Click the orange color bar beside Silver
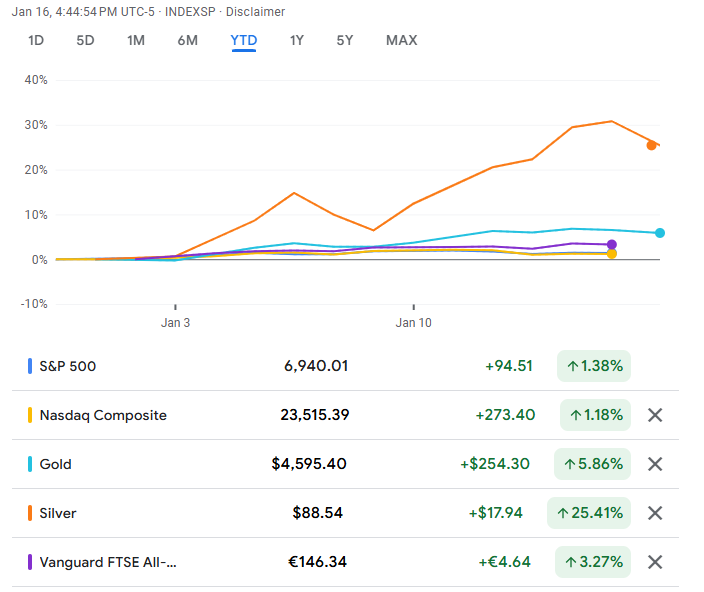This screenshot has height=592, width=704. [x=30, y=513]
